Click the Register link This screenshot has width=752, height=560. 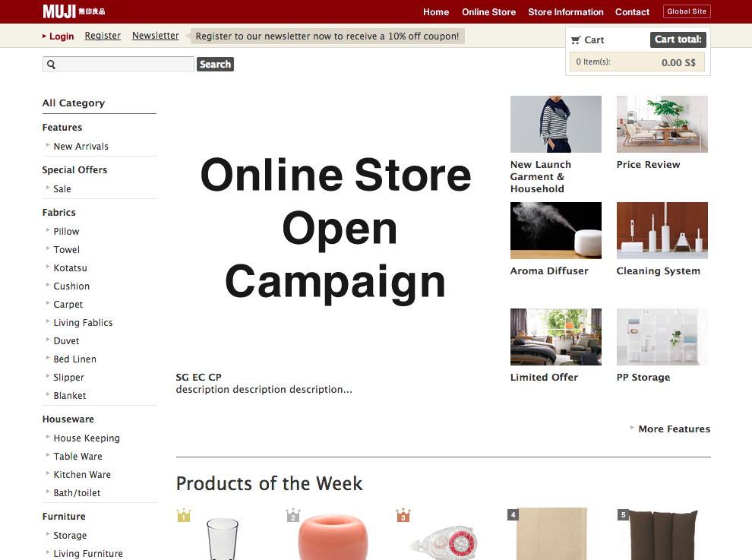point(103,36)
